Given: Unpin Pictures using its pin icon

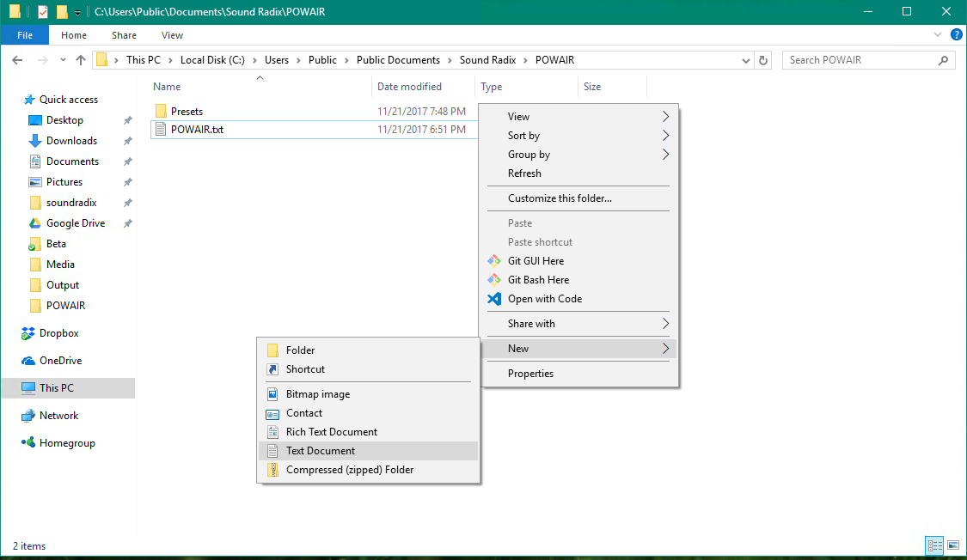Looking at the screenshot, I should (x=128, y=182).
